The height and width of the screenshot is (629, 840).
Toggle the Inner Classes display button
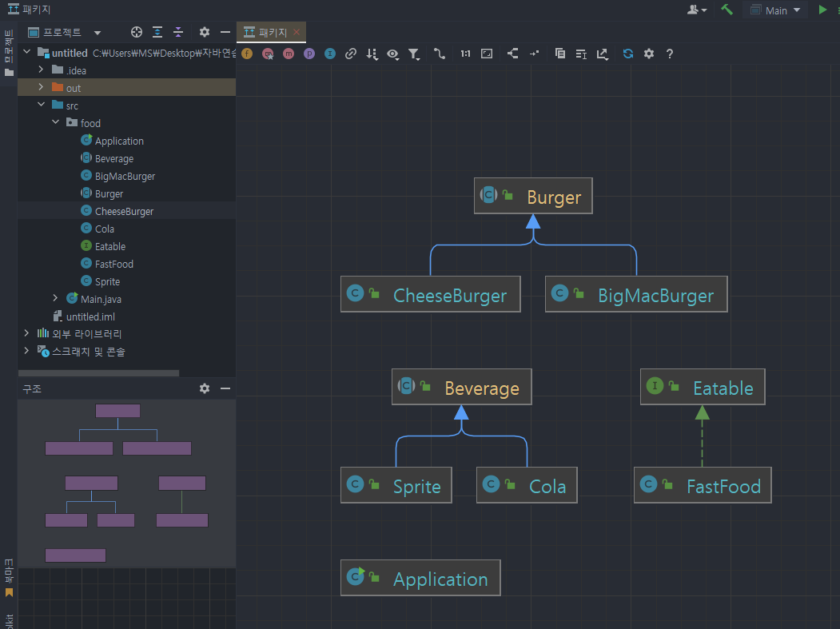(x=330, y=54)
